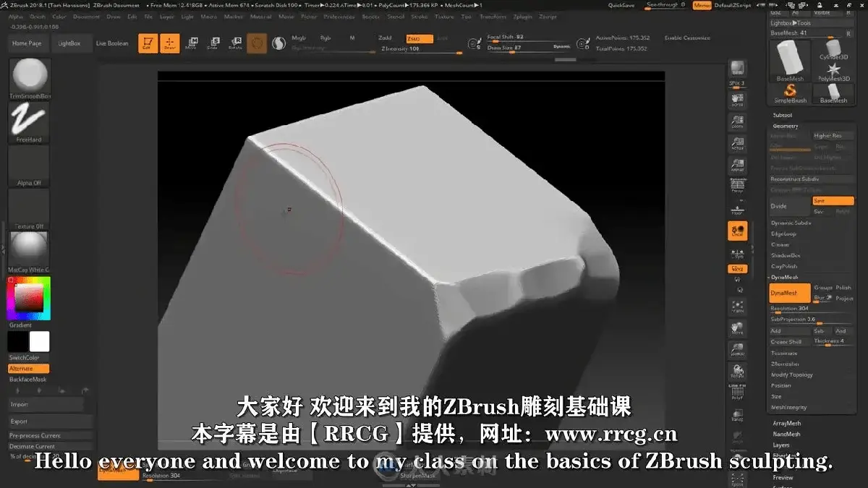Image resolution: width=868 pixels, height=488 pixels.
Task: Toggle the Floor grid button
Action: [738, 208]
